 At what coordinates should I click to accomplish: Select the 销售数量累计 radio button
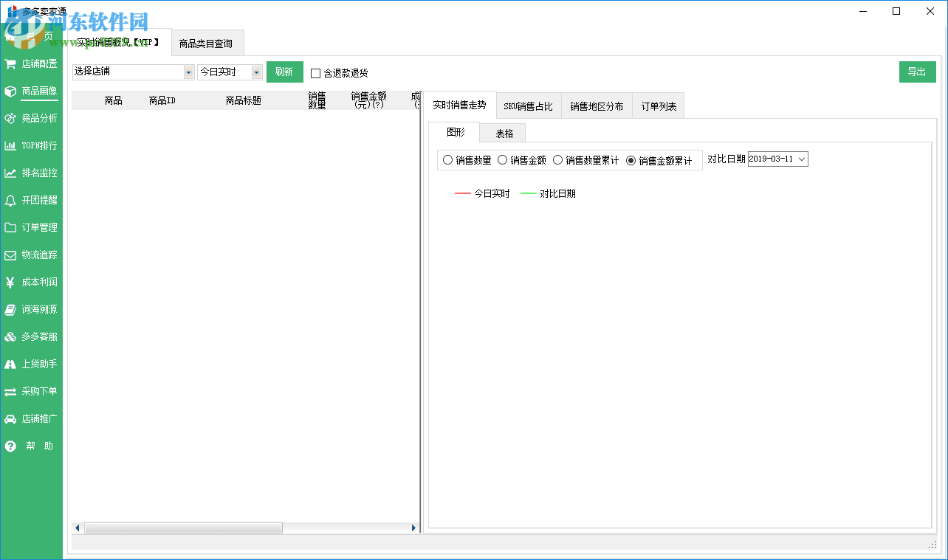tap(557, 159)
